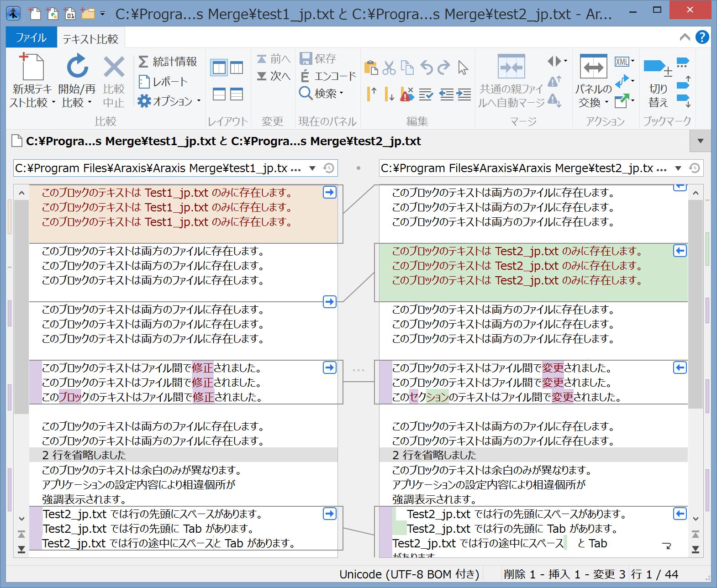
Task: Open the left file path dropdown
Action: 312,168
